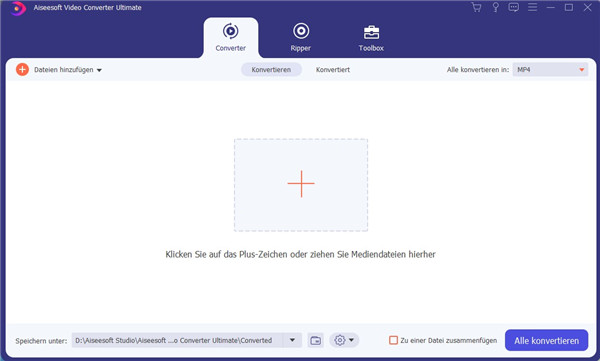Image resolution: width=600 pixels, height=361 pixels.
Task: Click the Aiseesoft app logo
Action: point(18,8)
